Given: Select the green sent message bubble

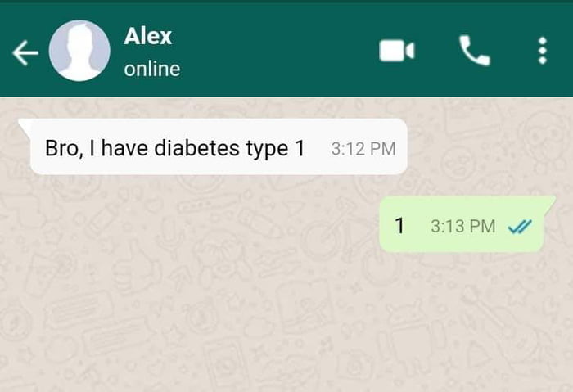Looking at the screenshot, I should coord(462,224).
